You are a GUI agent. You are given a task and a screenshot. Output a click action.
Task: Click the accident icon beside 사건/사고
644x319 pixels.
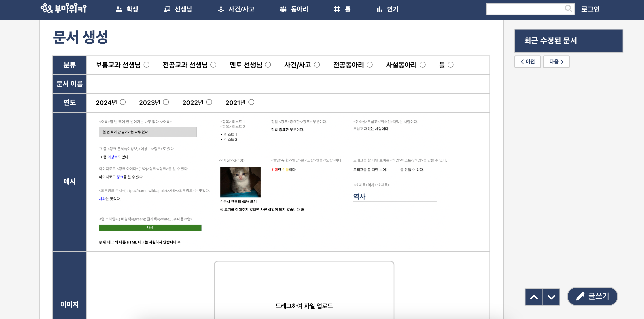(x=221, y=9)
